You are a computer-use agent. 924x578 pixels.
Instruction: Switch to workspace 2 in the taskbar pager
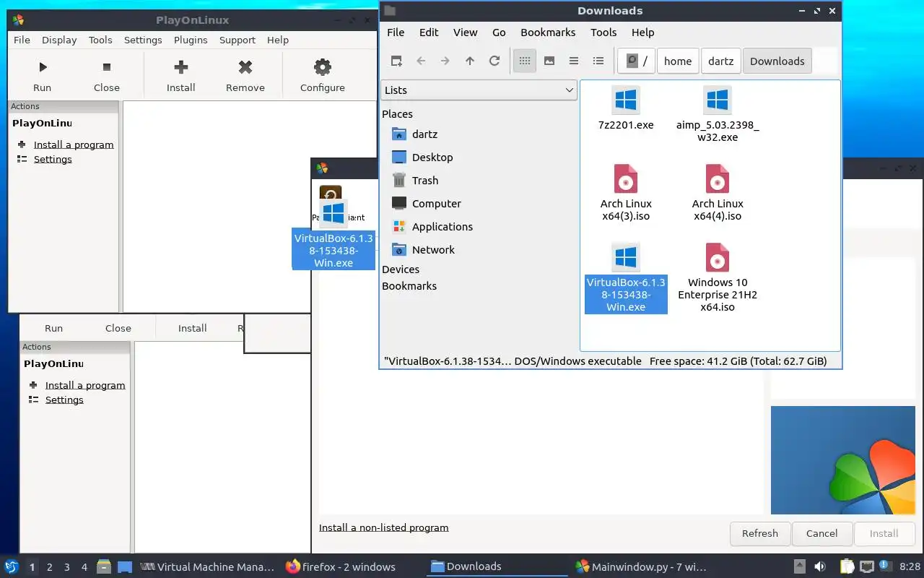(x=49, y=567)
